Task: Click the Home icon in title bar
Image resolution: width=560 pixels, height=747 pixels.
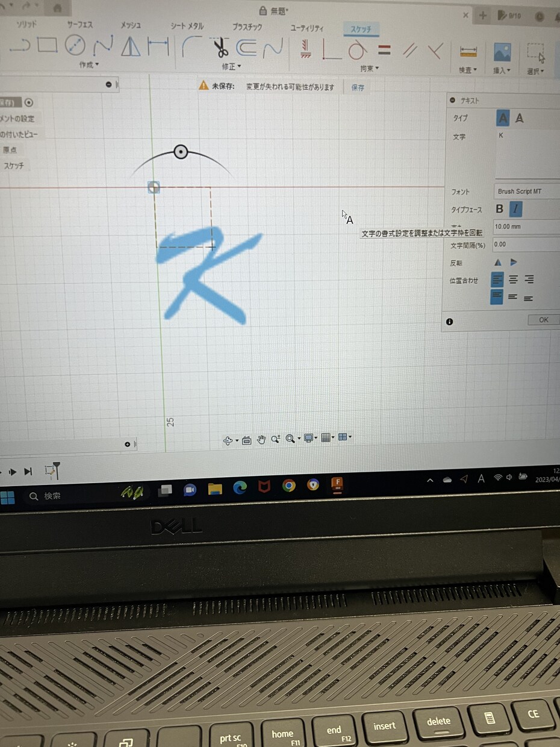Action: click(58, 8)
